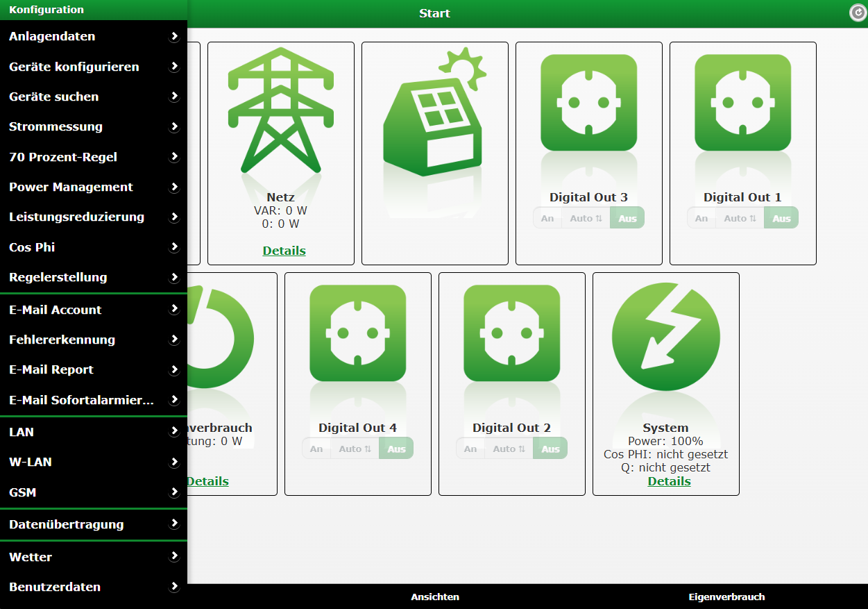868x609 pixels.
Task: Switch Digital Out 3 to An
Action: coord(547,218)
